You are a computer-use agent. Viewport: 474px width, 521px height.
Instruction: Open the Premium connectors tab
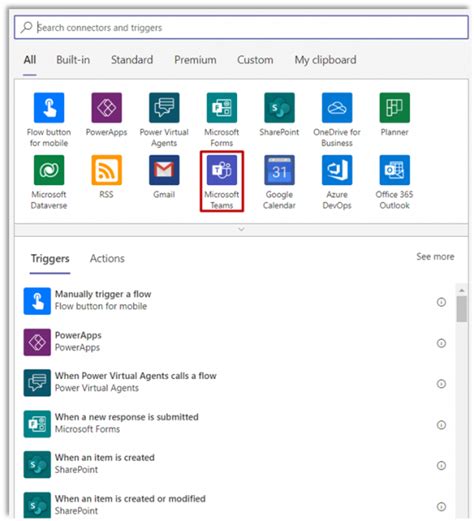coord(195,60)
